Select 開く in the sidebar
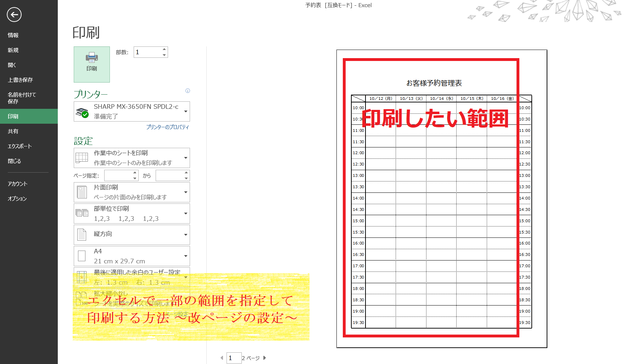 [29, 65]
